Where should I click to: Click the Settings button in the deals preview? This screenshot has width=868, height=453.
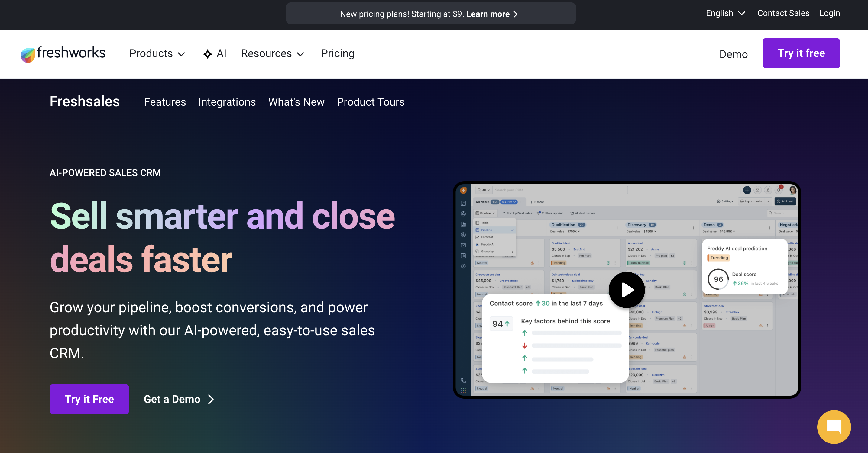click(725, 201)
